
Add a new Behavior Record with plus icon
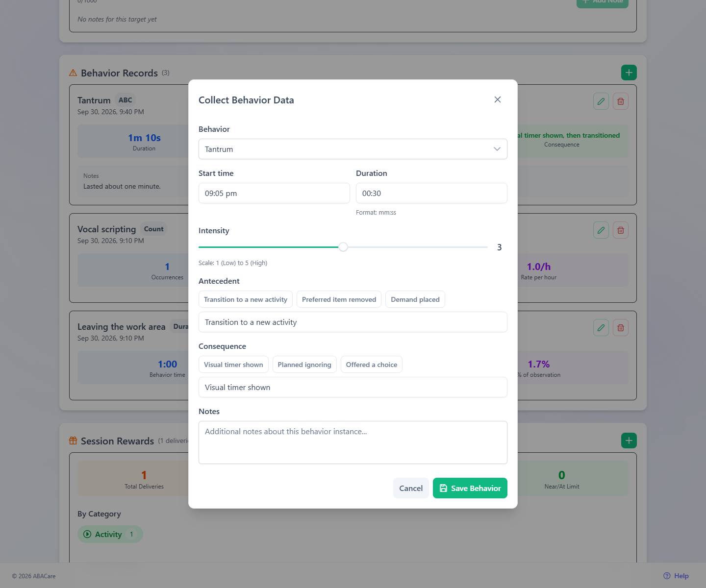point(629,73)
